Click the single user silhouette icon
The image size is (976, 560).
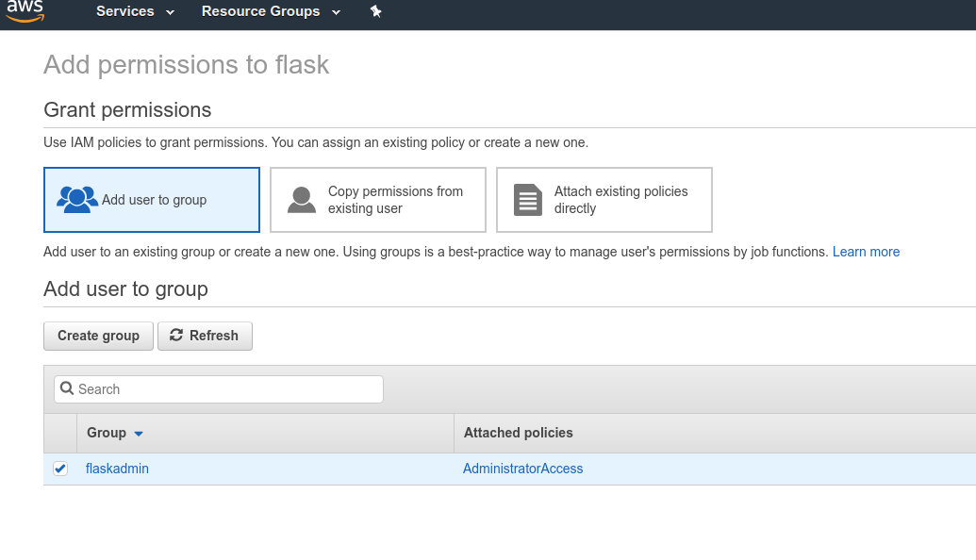click(x=302, y=200)
